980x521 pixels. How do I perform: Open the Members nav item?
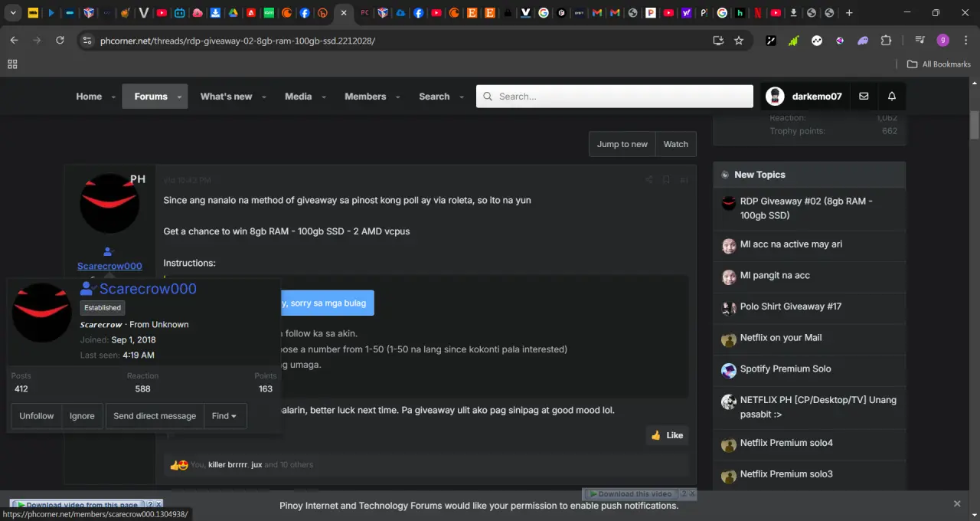click(365, 97)
